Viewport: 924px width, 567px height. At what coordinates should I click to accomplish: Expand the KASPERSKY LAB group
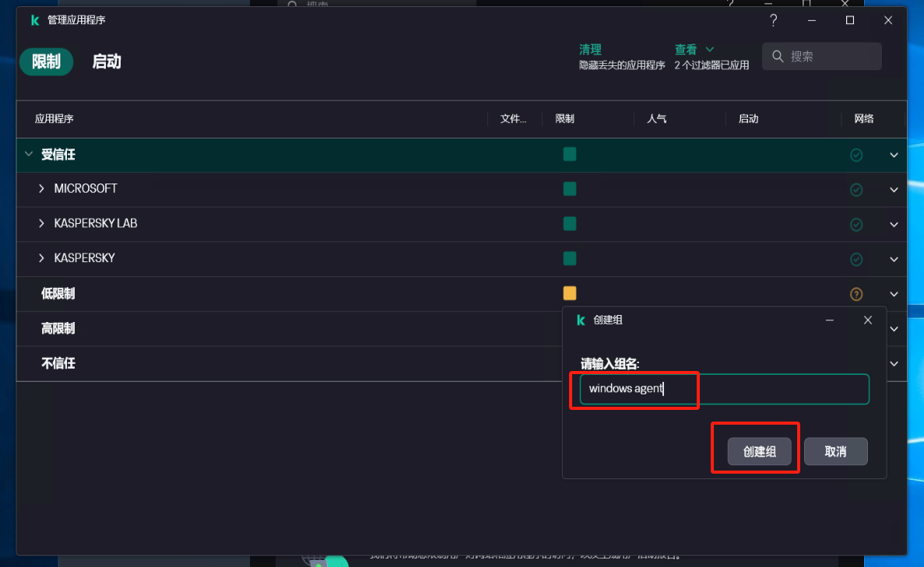point(41,223)
